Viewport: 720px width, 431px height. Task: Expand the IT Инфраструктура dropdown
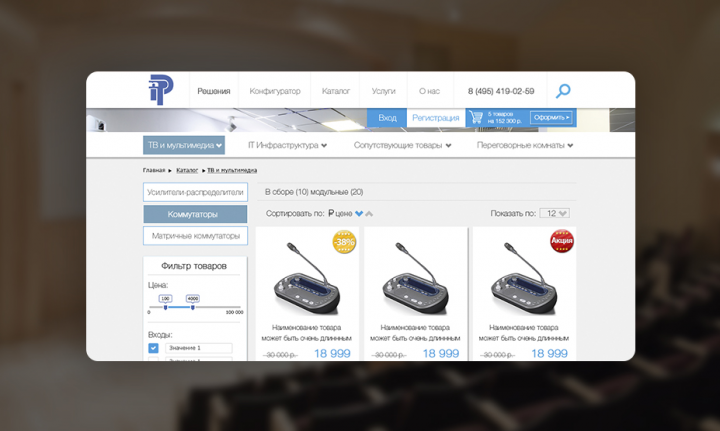287,145
